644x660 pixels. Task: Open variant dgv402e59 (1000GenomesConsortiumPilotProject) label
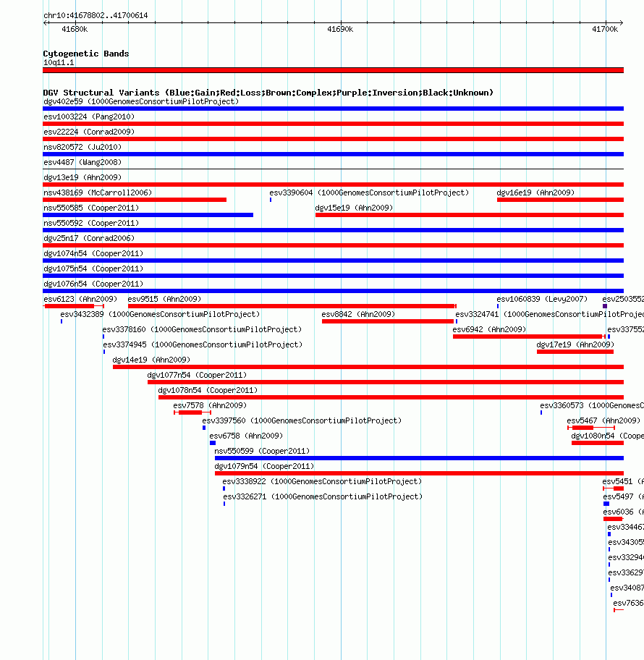coord(141,101)
